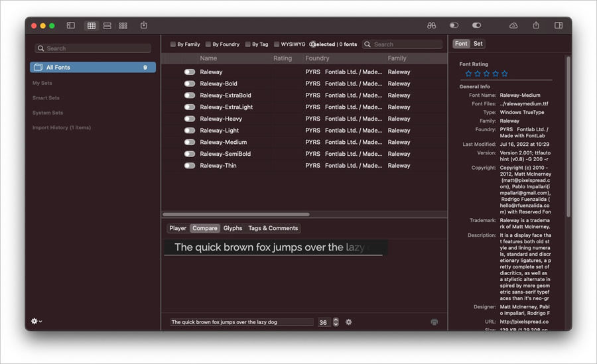Set five-star font rating
This screenshot has height=364, width=597.
point(505,74)
